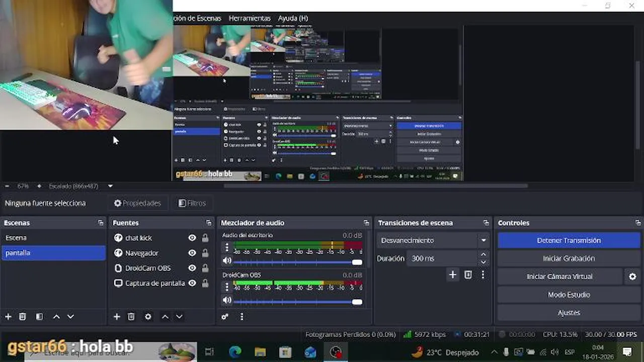Zoom in preview with plus icon
Image resolution: width=644 pixels, height=362 pixels.
click(x=39, y=186)
